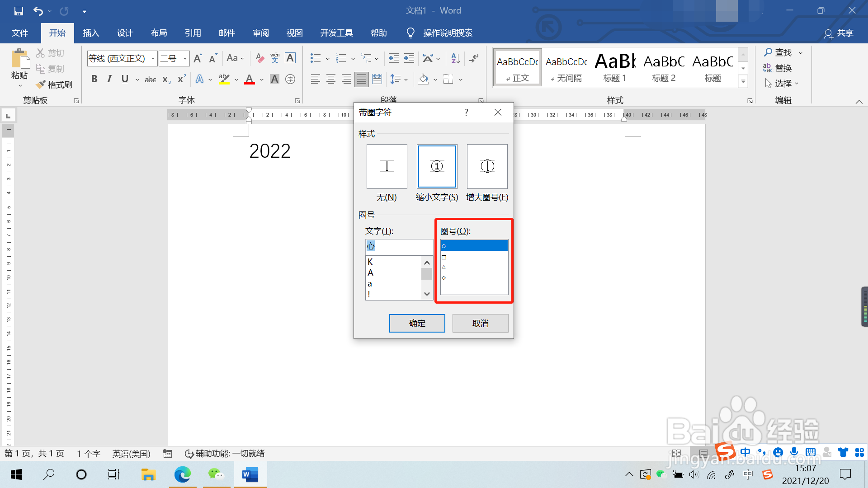Click the sort A-Z icon

click(455, 58)
